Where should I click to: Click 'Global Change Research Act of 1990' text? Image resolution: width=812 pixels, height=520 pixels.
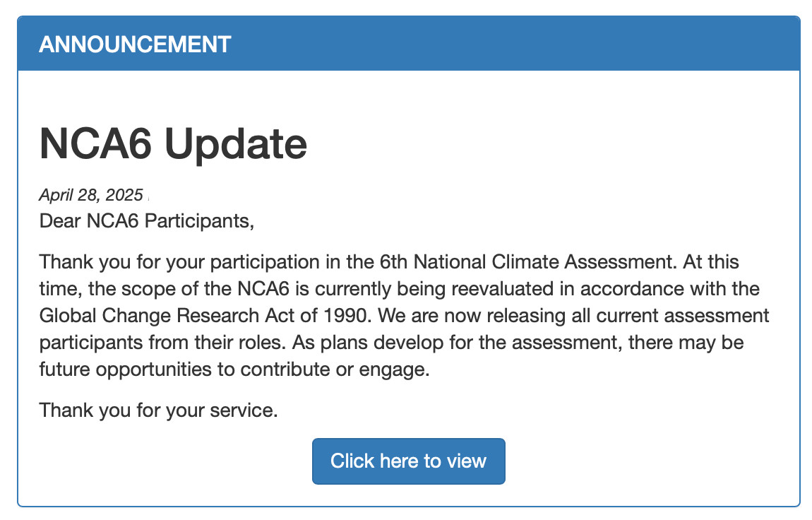tap(205, 315)
